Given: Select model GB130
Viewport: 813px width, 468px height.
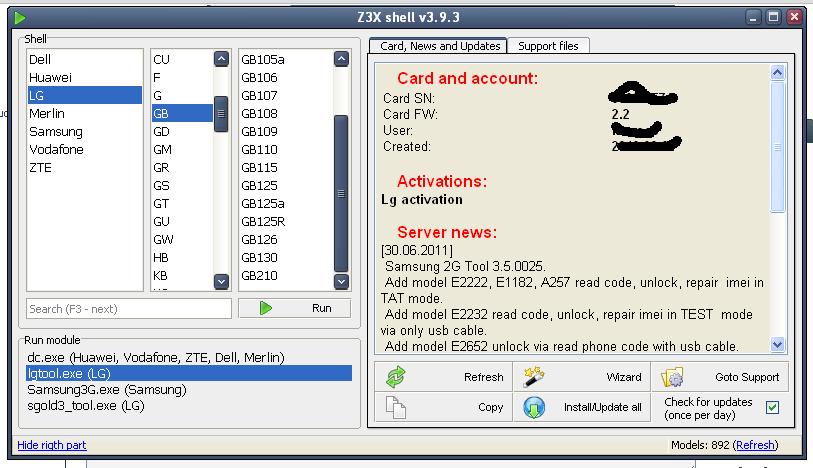Looking at the screenshot, I should tap(286, 258).
